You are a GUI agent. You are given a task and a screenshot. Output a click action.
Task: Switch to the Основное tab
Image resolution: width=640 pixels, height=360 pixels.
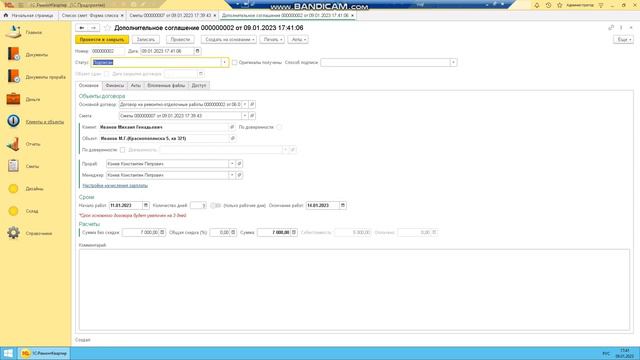click(x=89, y=85)
